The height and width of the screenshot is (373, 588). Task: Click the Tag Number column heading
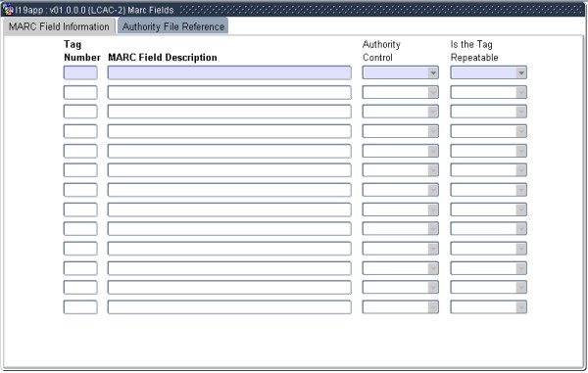coord(82,51)
